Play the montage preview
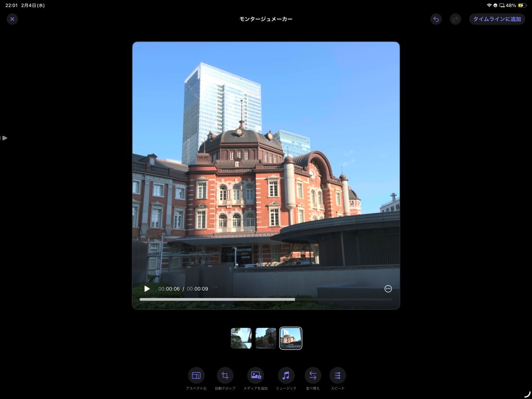This screenshot has width=532, height=399. pos(147,289)
